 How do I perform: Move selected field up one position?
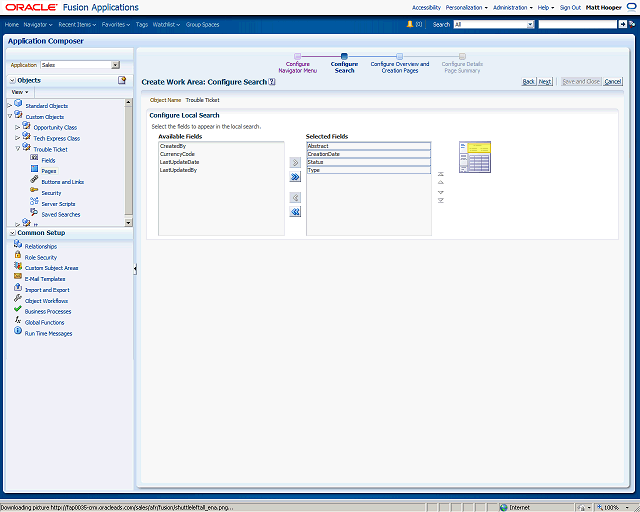(x=441, y=183)
